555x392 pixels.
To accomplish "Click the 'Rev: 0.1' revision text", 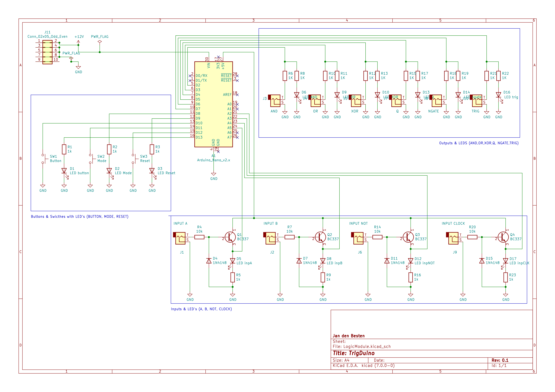I will (500, 360).
